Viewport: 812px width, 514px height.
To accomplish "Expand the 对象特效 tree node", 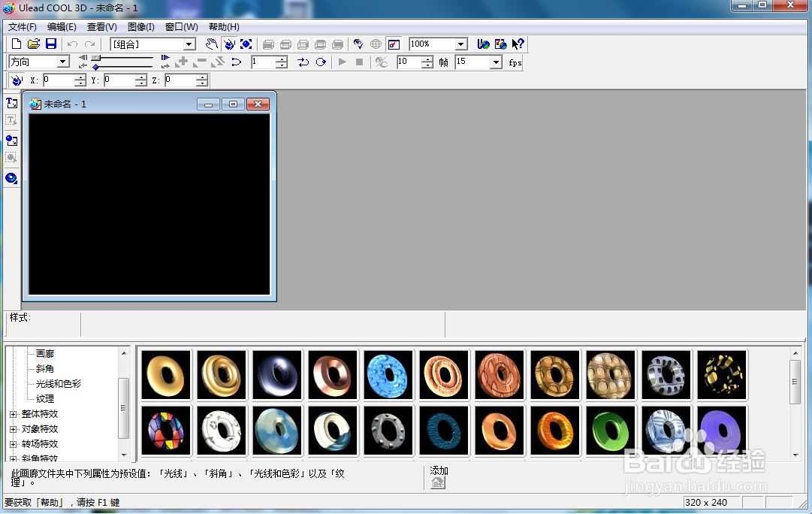I will (14, 429).
